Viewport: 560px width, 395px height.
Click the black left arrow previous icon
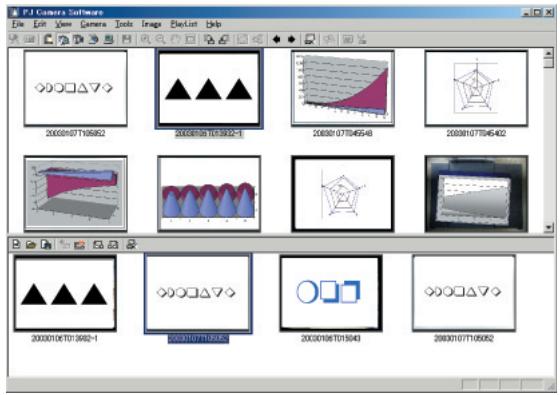coord(276,39)
